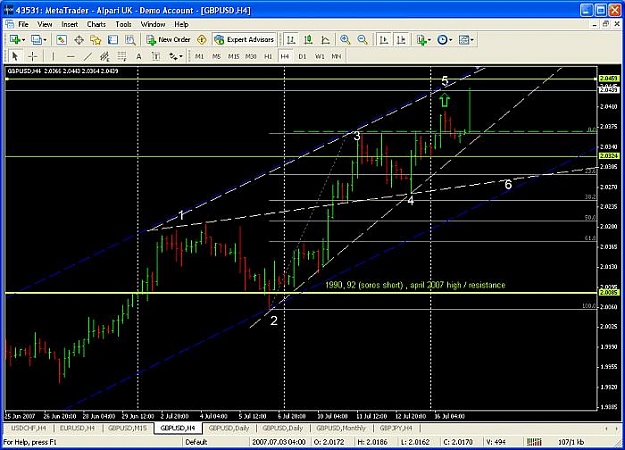Open the Help menu
This screenshot has width=625, height=450.
click(x=181, y=24)
